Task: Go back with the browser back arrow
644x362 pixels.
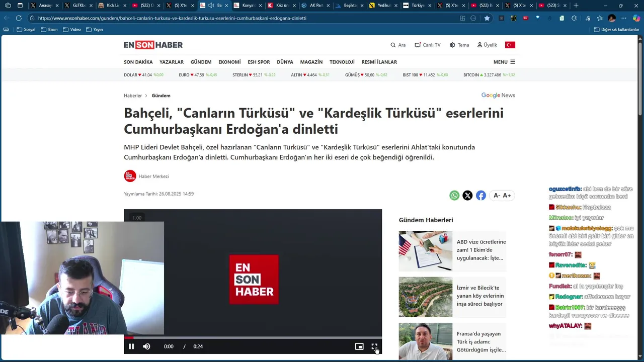Action: [x=7, y=18]
